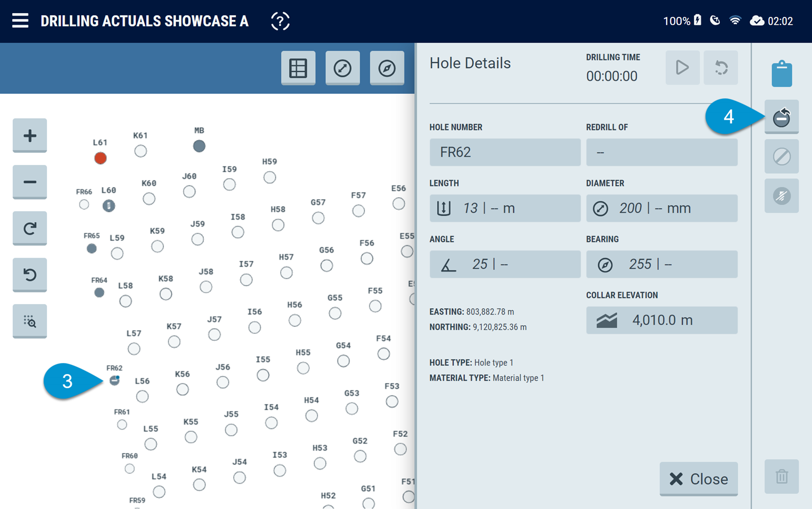Reset the drilling time timer
The height and width of the screenshot is (509, 812).
[721, 67]
